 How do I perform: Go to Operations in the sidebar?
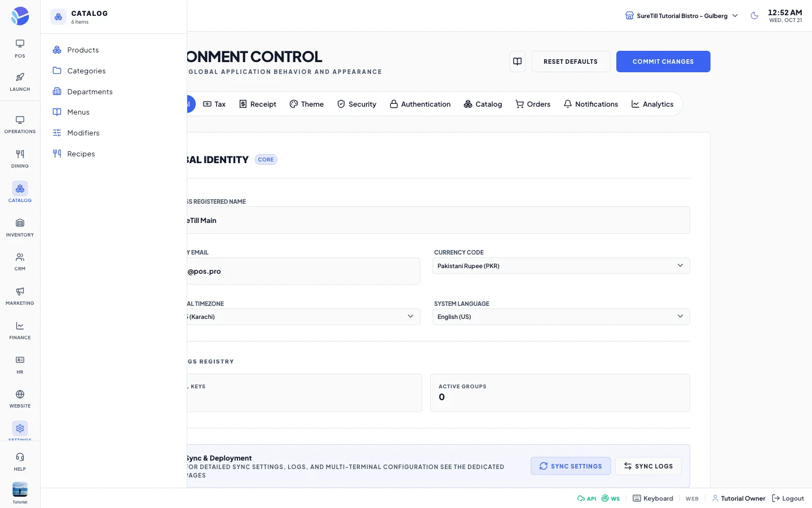20,125
